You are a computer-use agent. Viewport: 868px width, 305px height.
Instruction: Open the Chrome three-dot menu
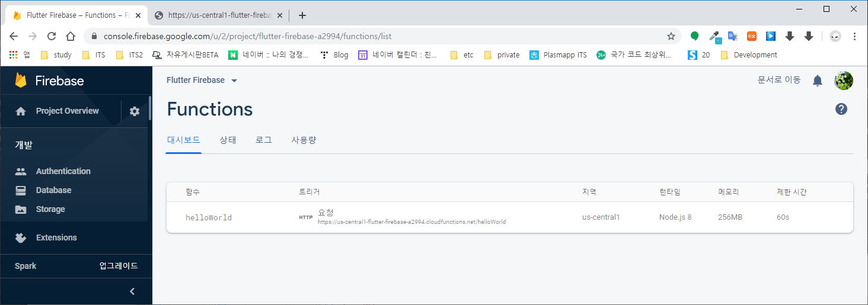854,36
